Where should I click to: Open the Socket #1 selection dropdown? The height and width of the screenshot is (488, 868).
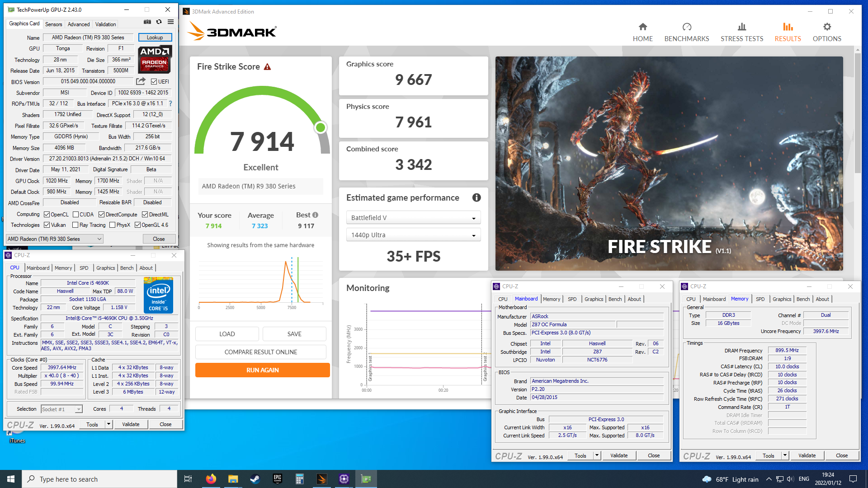pos(61,409)
